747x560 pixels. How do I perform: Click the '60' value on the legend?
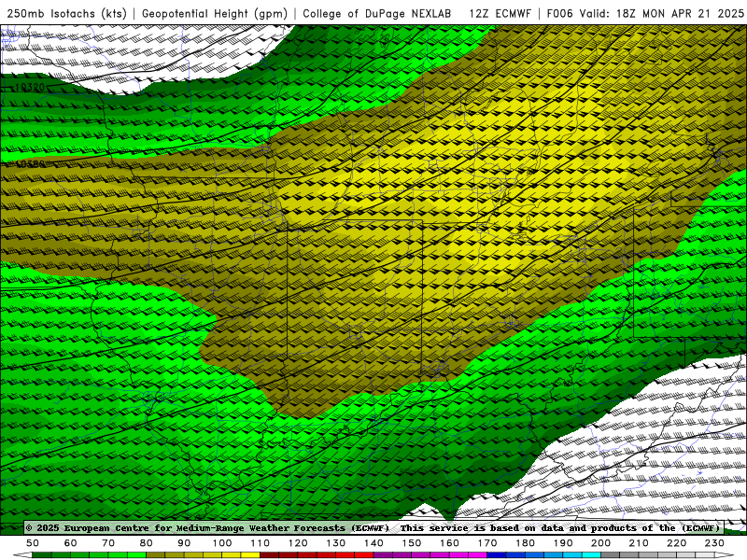(70, 543)
